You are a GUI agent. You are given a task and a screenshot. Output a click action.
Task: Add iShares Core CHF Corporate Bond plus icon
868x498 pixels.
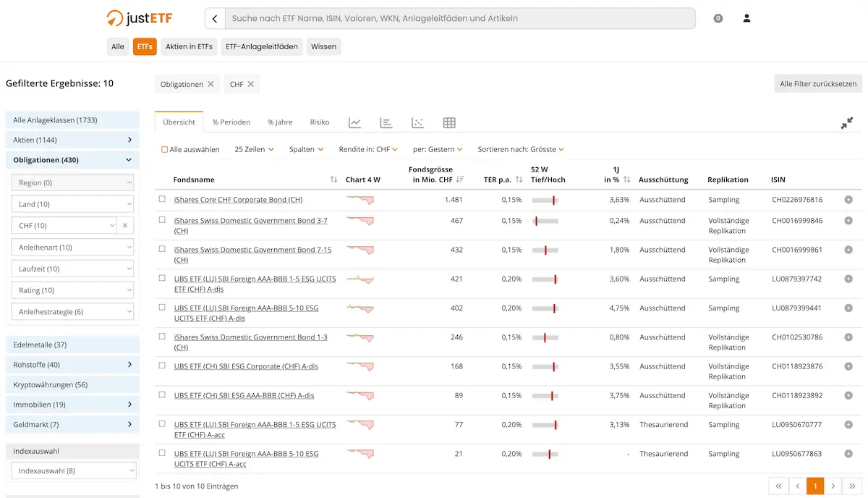[848, 200]
